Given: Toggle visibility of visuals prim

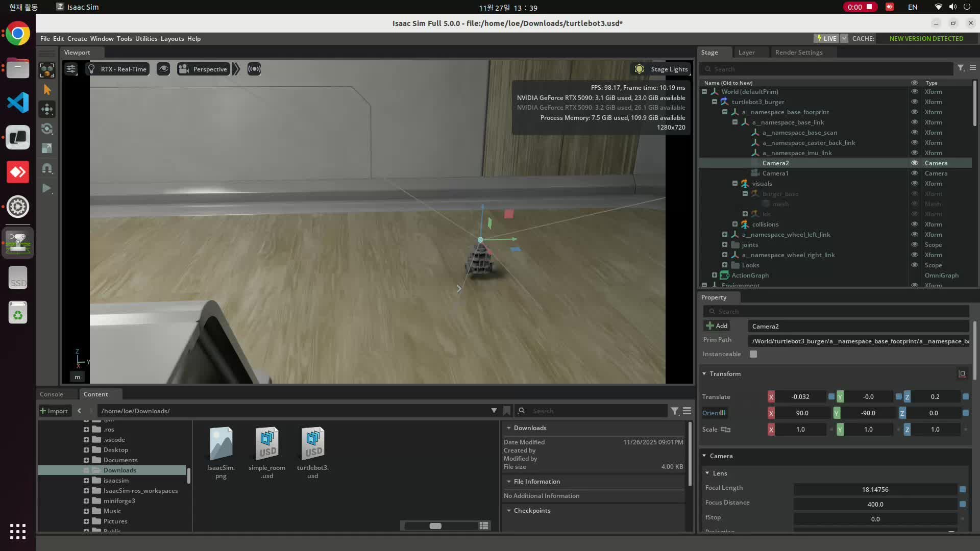Looking at the screenshot, I should click(914, 184).
